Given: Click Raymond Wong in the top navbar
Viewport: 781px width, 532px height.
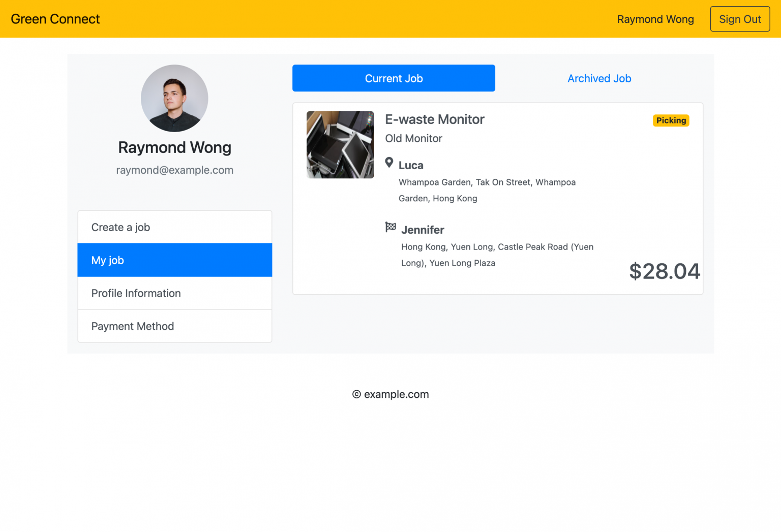Looking at the screenshot, I should pos(655,19).
